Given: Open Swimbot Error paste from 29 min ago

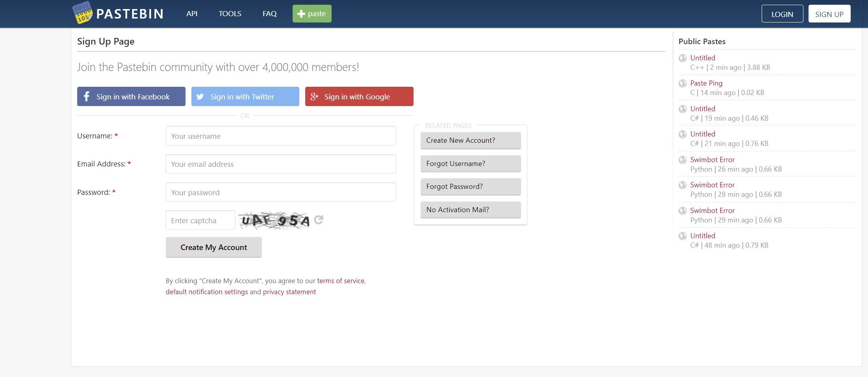Looking at the screenshot, I should (x=712, y=211).
